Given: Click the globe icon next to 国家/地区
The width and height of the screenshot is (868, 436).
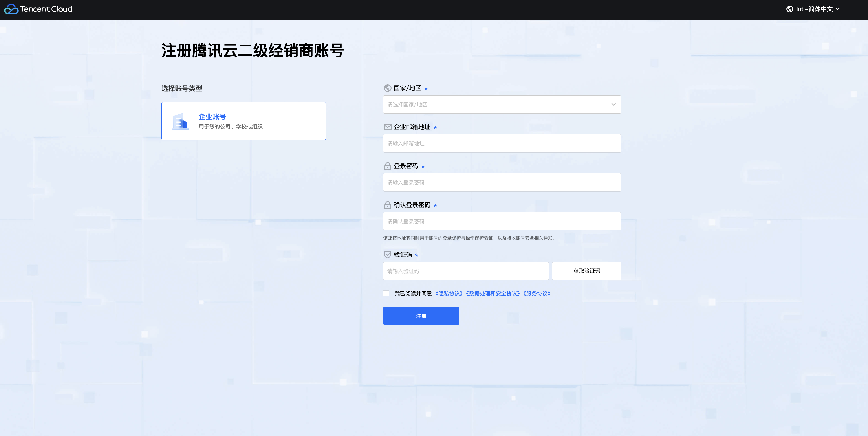Looking at the screenshot, I should [387, 88].
